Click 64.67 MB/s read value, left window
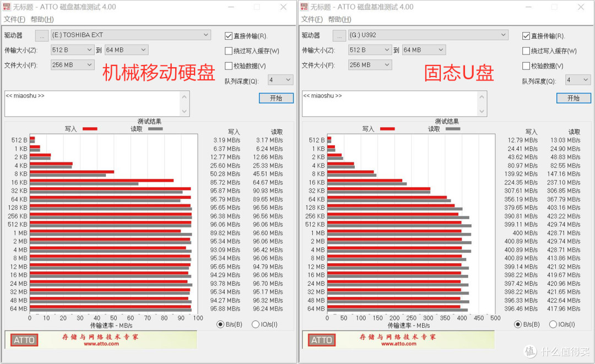This screenshot has height=364, width=595. pos(268,182)
